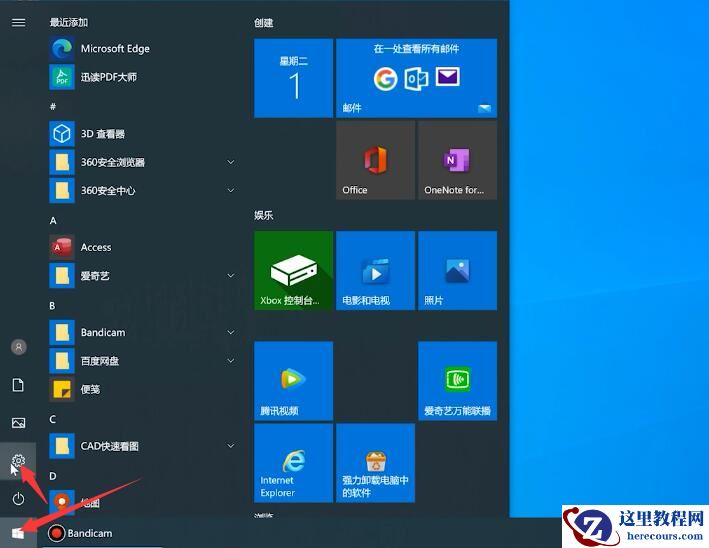Open the Office tile
Image resolution: width=709 pixels, height=548 pixels.
[x=375, y=160]
